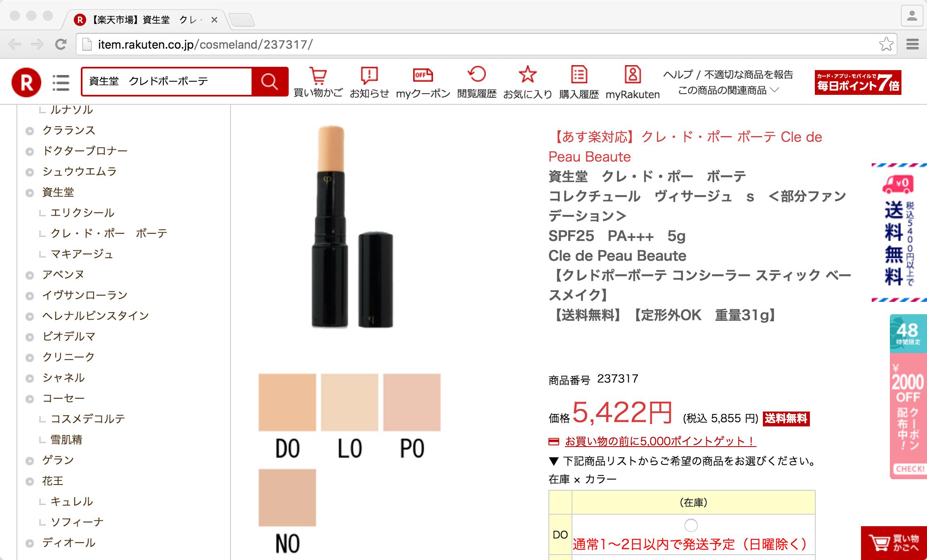927x560 pixels.
Task: Click the search magnifier icon
Action: [x=270, y=81]
